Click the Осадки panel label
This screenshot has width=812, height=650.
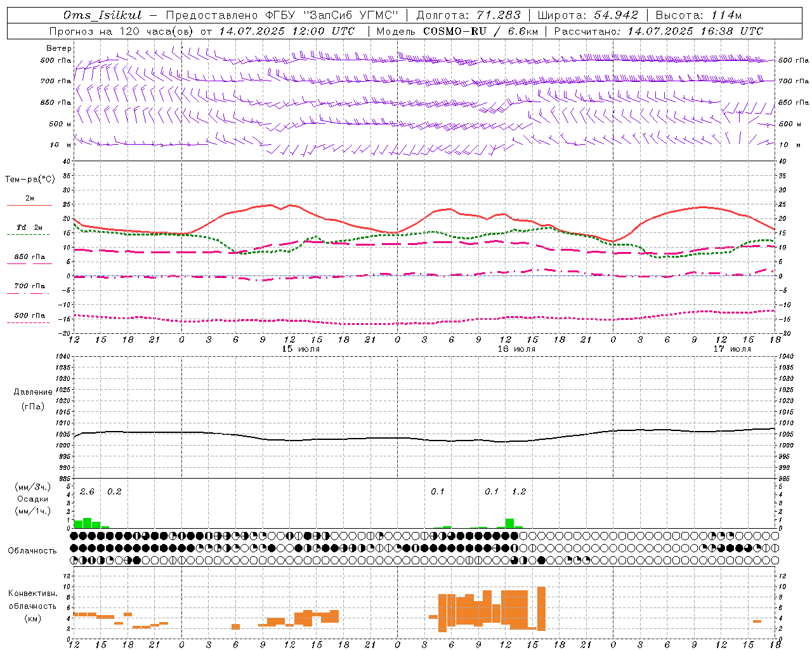tap(32, 499)
